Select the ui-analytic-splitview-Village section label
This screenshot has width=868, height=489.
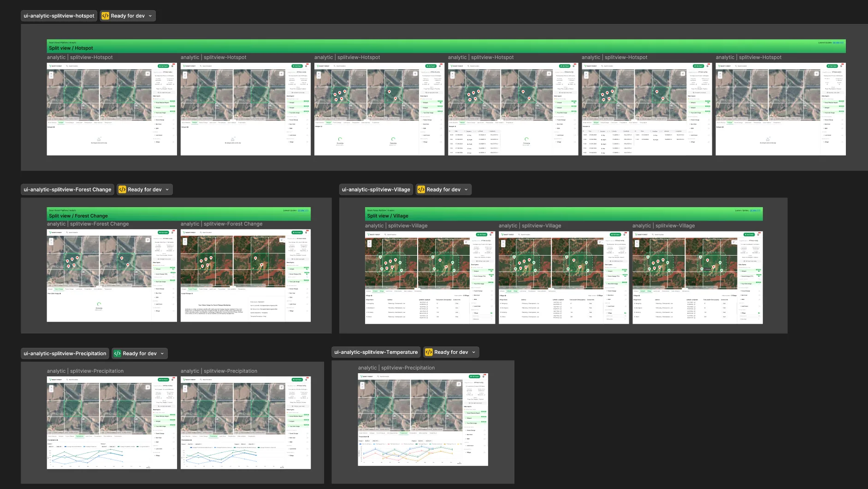(x=376, y=190)
